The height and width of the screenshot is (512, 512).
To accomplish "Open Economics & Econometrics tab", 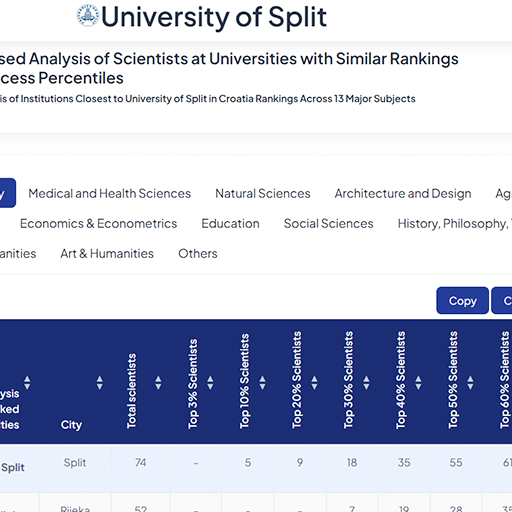I will tap(98, 223).
